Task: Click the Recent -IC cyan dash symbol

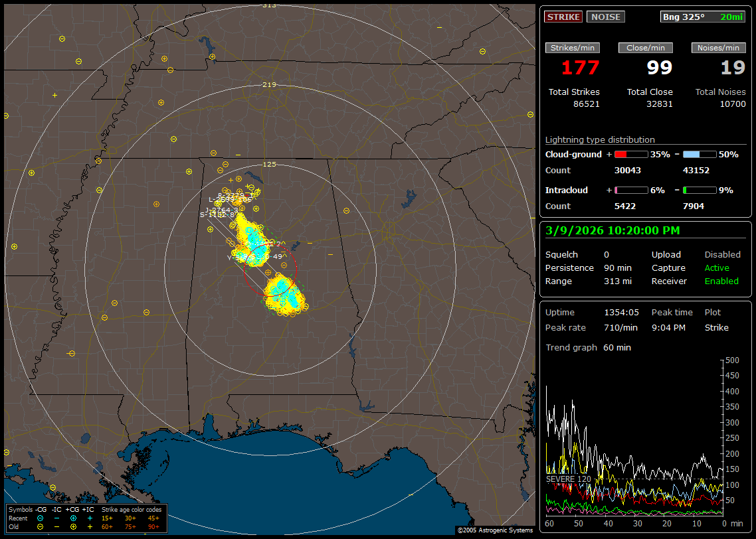Action: (56, 518)
